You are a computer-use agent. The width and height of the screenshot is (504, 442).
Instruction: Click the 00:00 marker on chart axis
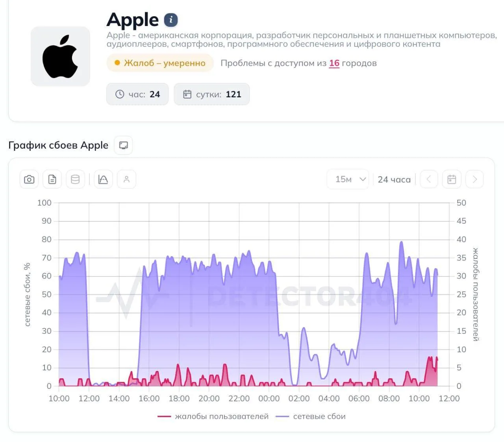[x=269, y=399]
